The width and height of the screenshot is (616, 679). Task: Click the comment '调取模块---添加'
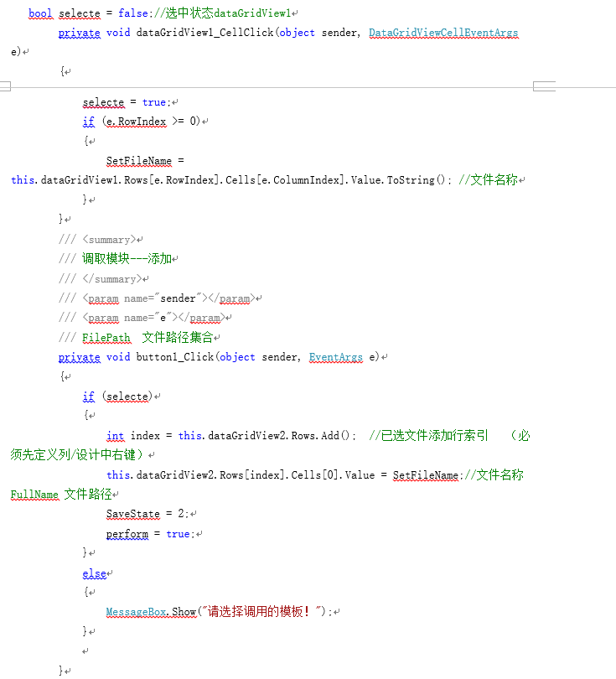point(127,259)
